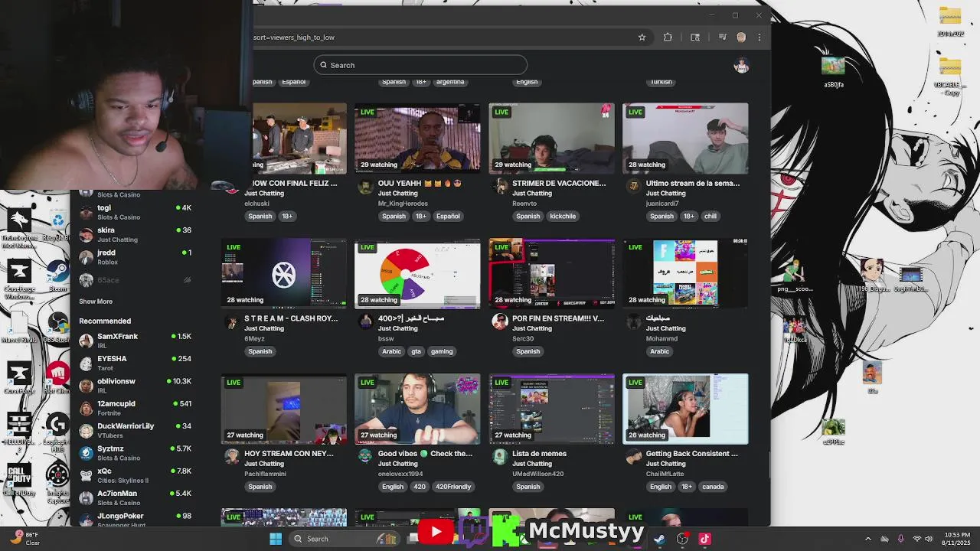The width and height of the screenshot is (980, 551).
Task: Select Español tag under Mr_KingHerodes
Action: coord(448,216)
